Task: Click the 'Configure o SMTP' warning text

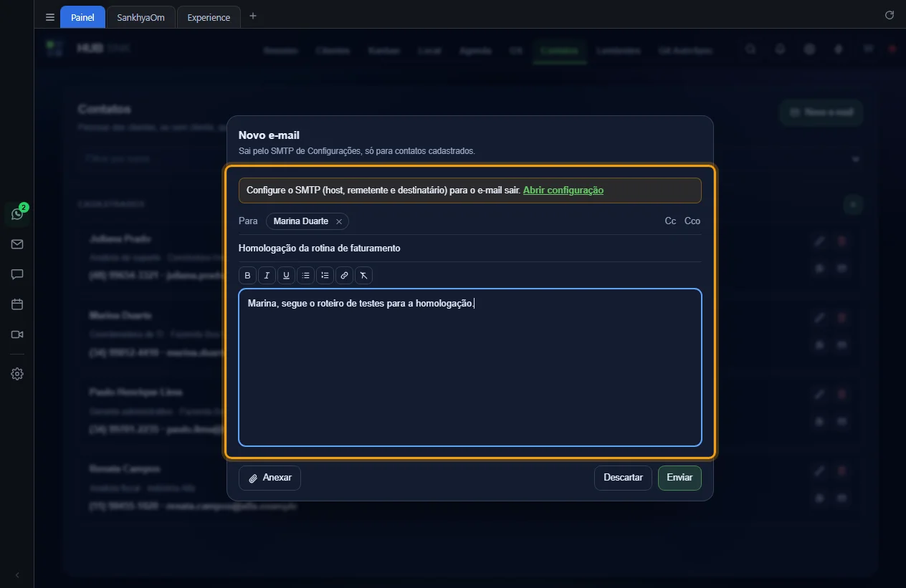Action: point(383,191)
